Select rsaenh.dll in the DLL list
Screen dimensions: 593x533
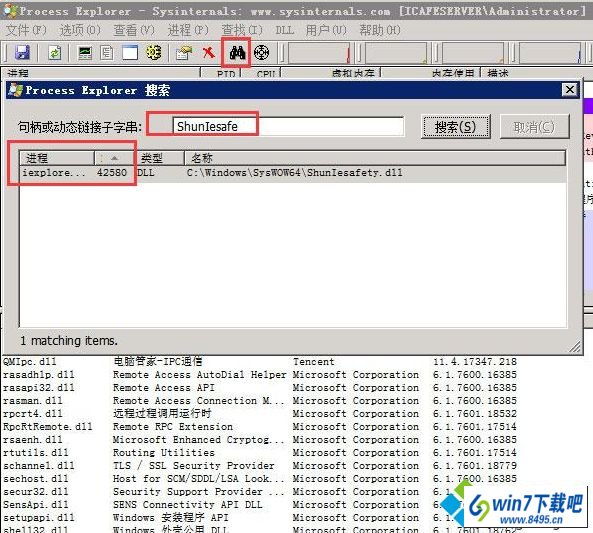pos(33,440)
